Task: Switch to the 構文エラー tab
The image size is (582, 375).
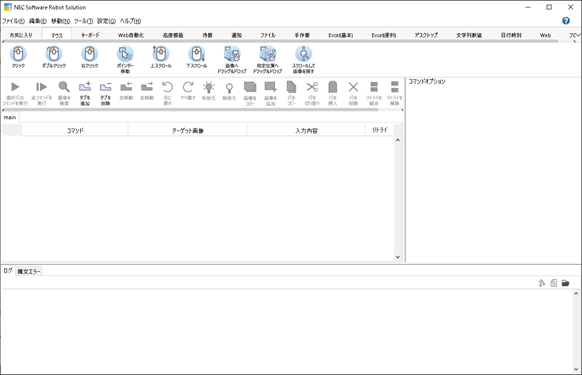Action: pos(29,271)
